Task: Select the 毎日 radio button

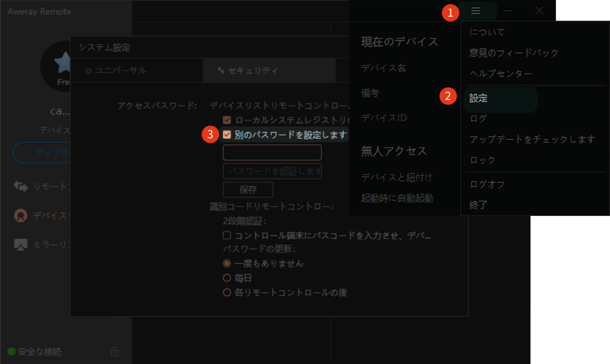Action: (227, 278)
